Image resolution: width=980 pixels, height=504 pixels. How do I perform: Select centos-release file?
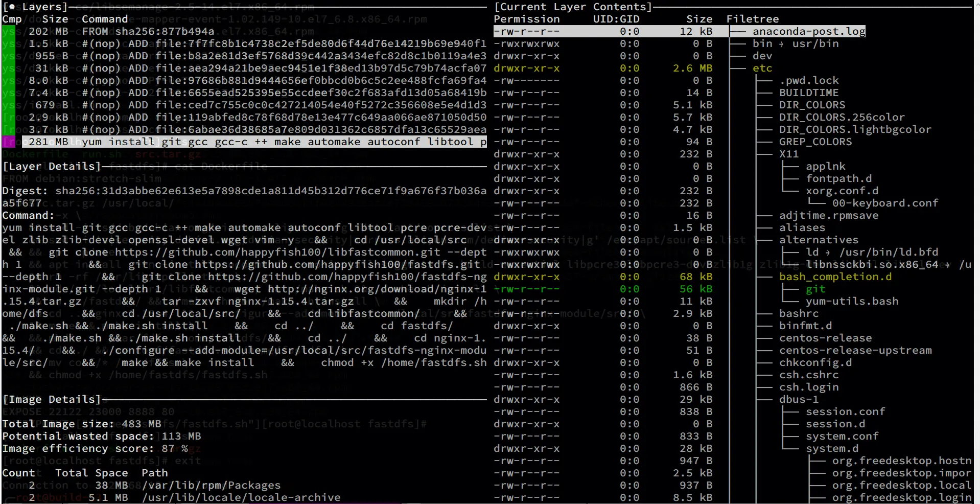coord(825,338)
